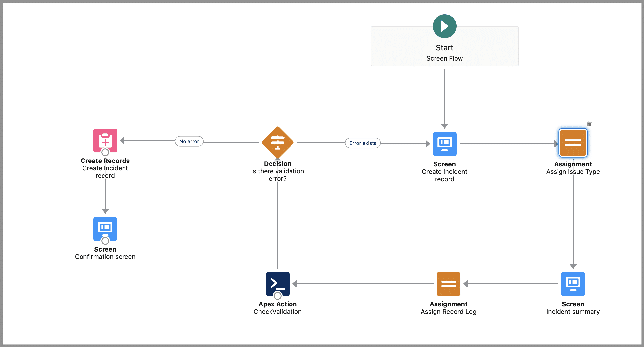
Task: Click the 'Apex Action' bold heading text
Action: 277,304
